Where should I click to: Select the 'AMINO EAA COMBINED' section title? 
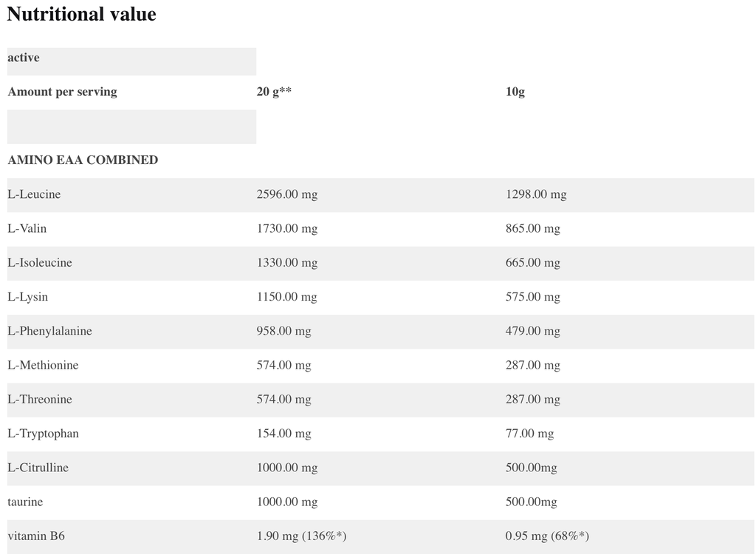(83, 160)
